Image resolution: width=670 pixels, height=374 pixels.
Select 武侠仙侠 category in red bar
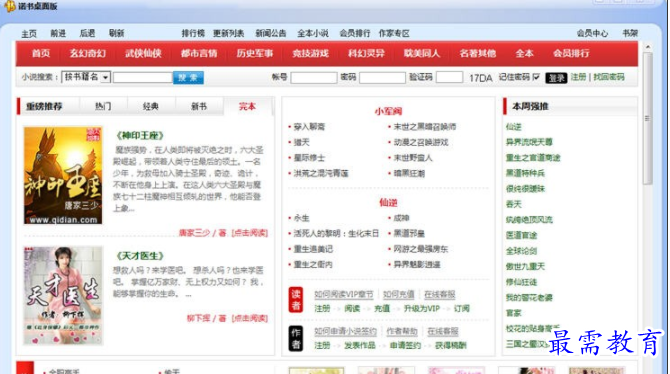point(143,53)
